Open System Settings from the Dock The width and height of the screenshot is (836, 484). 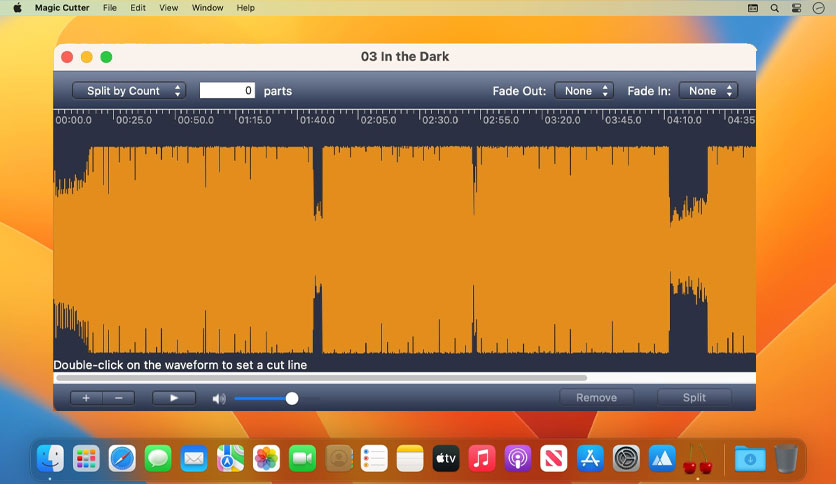[626, 458]
